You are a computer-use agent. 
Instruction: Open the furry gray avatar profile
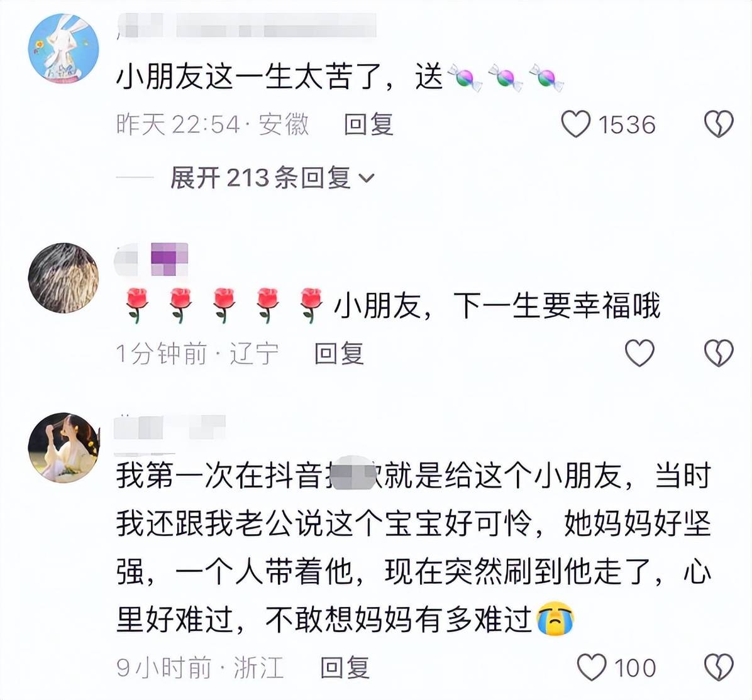(x=64, y=278)
